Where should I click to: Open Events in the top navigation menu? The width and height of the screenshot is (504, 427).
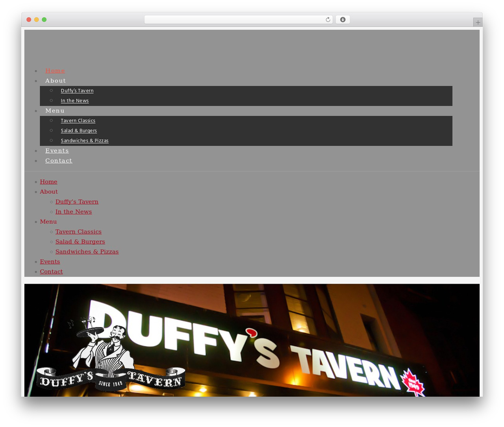[57, 151]
